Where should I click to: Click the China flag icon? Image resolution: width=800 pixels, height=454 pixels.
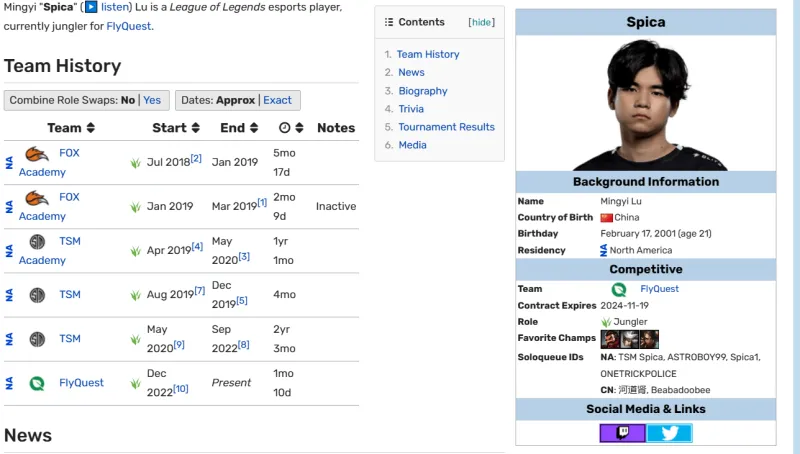pos(607,218)
